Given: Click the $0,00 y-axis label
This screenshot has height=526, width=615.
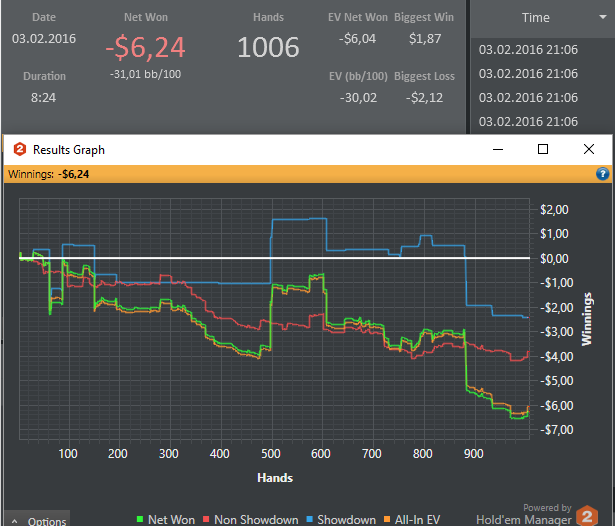Looking at the screenshot, I should tap(554, 258).
